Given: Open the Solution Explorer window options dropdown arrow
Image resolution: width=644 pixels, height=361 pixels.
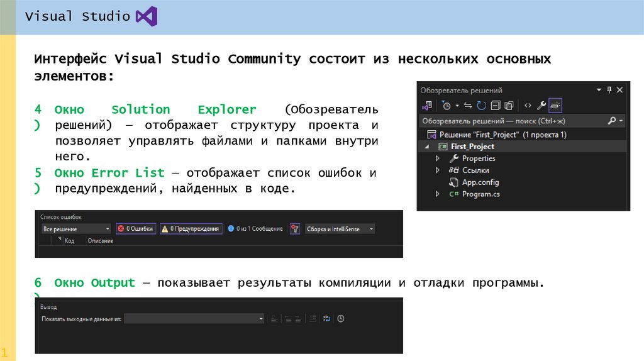Looking at the screenshot, I should [599, 89].
